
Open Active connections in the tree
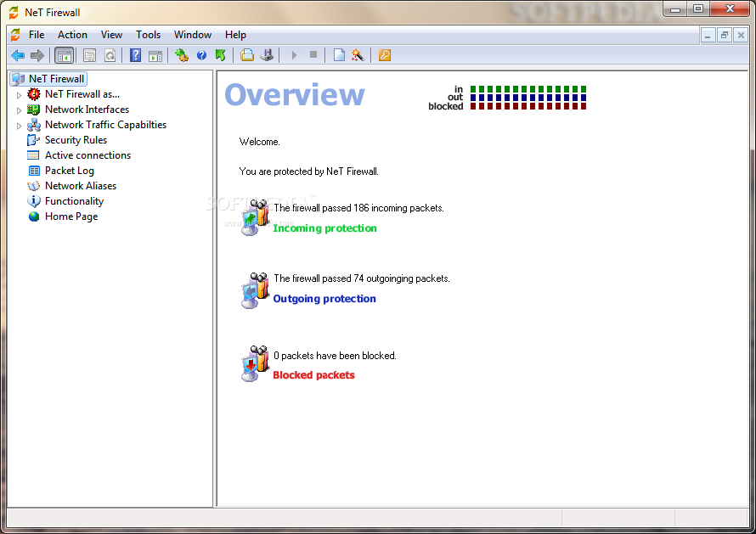point(87,155)
